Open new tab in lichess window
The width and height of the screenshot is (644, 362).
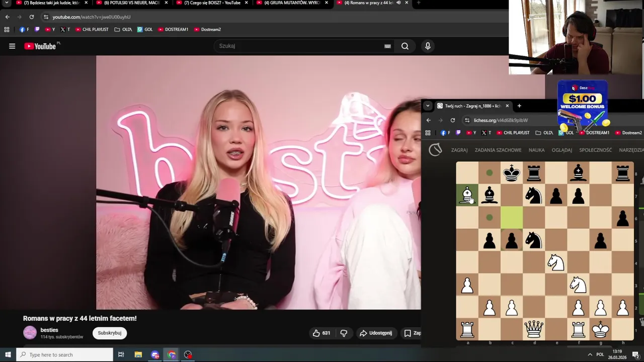point(519,106)
